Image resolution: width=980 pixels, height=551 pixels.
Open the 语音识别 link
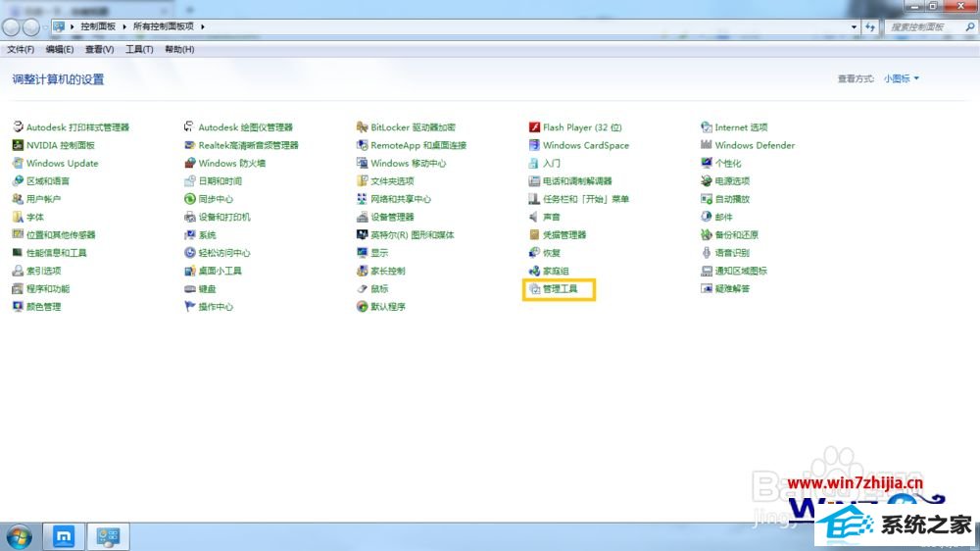coord(732,253)
